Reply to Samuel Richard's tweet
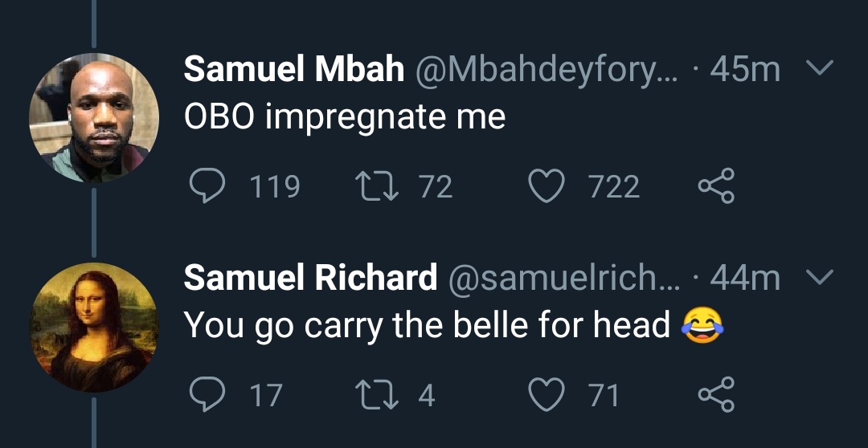The height and width of the screenshot is (448, 868). pyautogui.click(x=207, y=395)
